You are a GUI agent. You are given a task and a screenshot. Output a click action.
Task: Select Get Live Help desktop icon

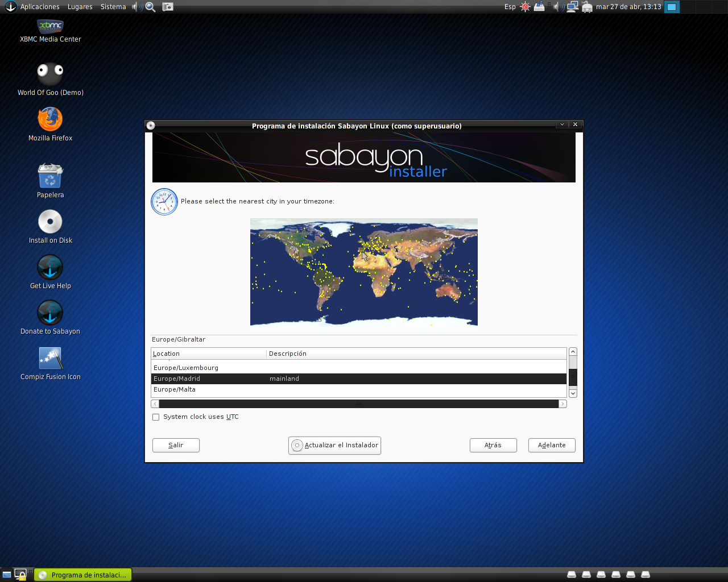click(51, 272)
